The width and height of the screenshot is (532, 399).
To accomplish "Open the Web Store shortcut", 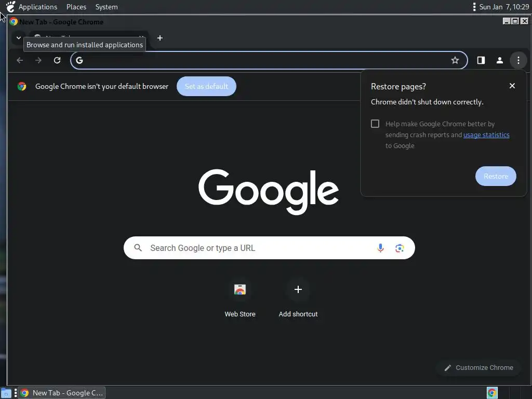I will (x=240, y=299).
